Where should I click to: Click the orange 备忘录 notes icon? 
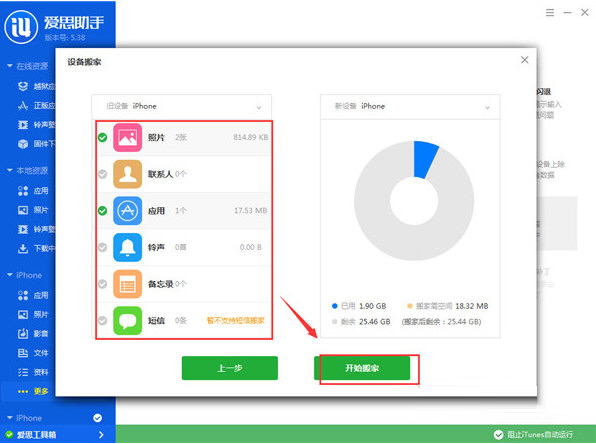point(127,284)
